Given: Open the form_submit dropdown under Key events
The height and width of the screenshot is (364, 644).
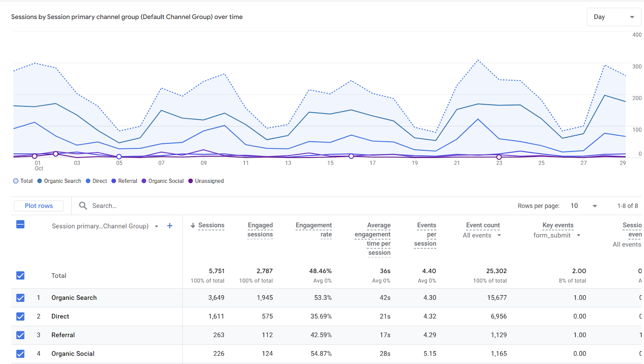Looking at the screenshot, I should [x=557, y=236].
